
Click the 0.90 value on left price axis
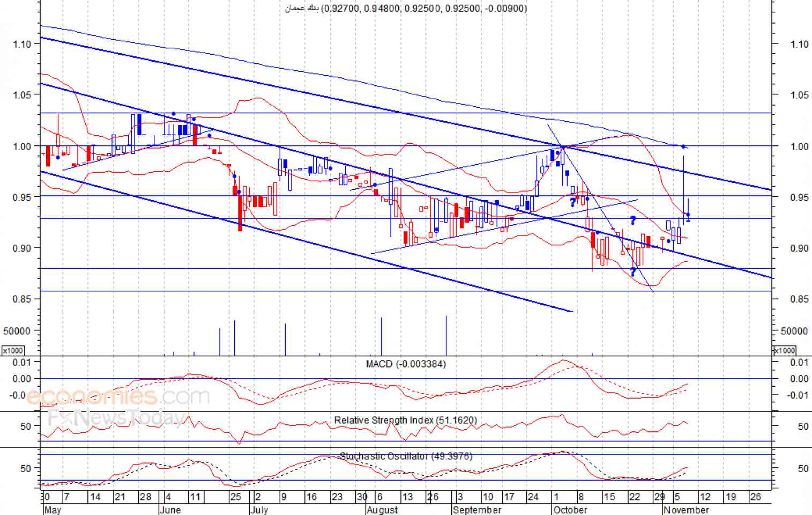tap(22, 248)
